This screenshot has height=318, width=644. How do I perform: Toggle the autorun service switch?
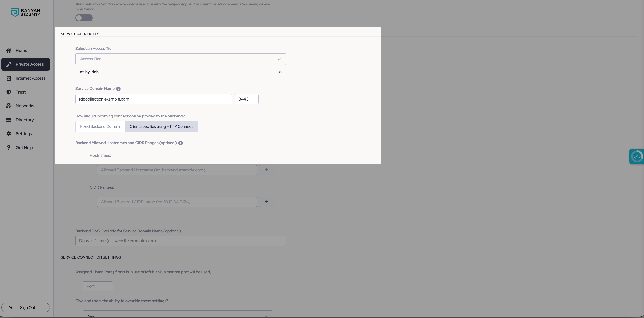coord(84,18)
